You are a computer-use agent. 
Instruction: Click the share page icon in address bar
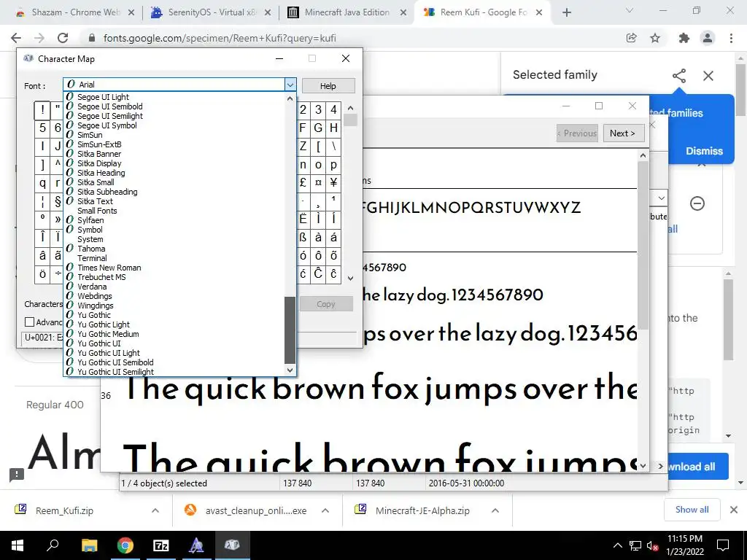click(631, 38)
